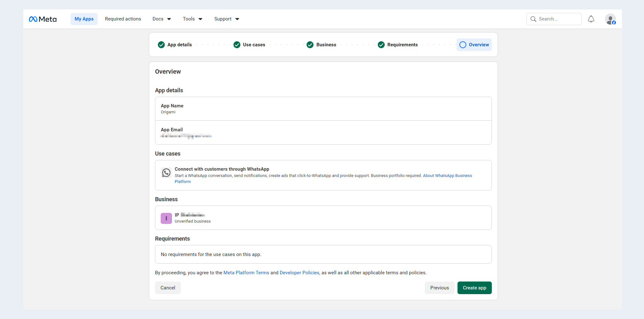Expand the Support dropdown
Screen dimensions: 644x319
[x=227, y=19]
